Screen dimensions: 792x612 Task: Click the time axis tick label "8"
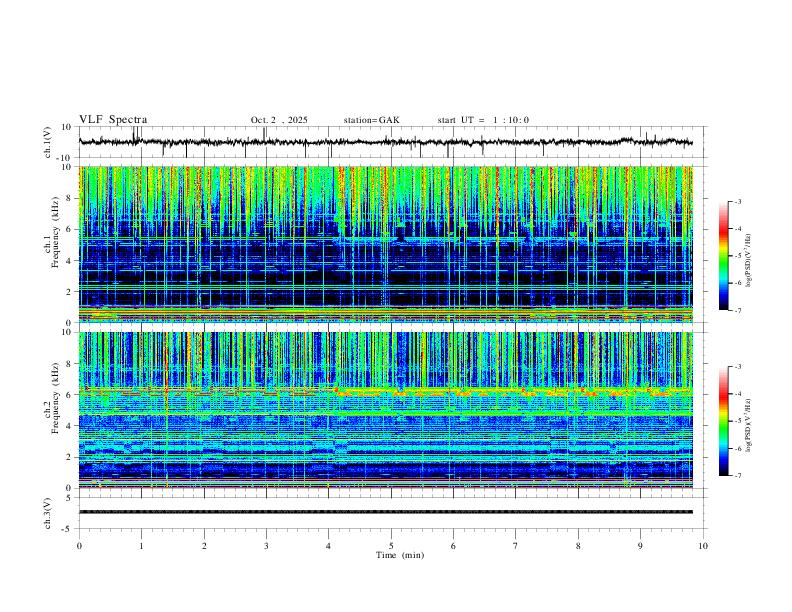(578, 546)
